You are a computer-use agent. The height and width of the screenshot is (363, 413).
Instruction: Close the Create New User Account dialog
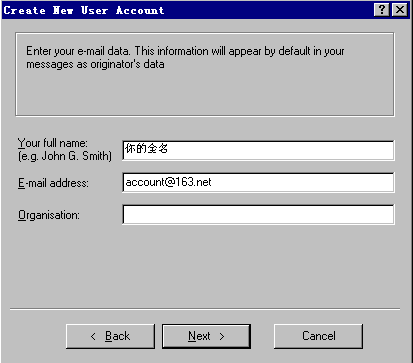coord(400,10)
